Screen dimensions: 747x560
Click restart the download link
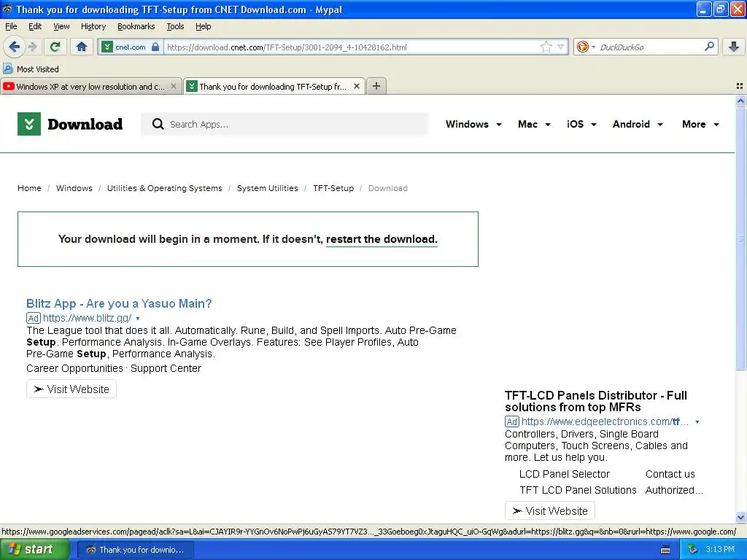[x=381, y=239]
